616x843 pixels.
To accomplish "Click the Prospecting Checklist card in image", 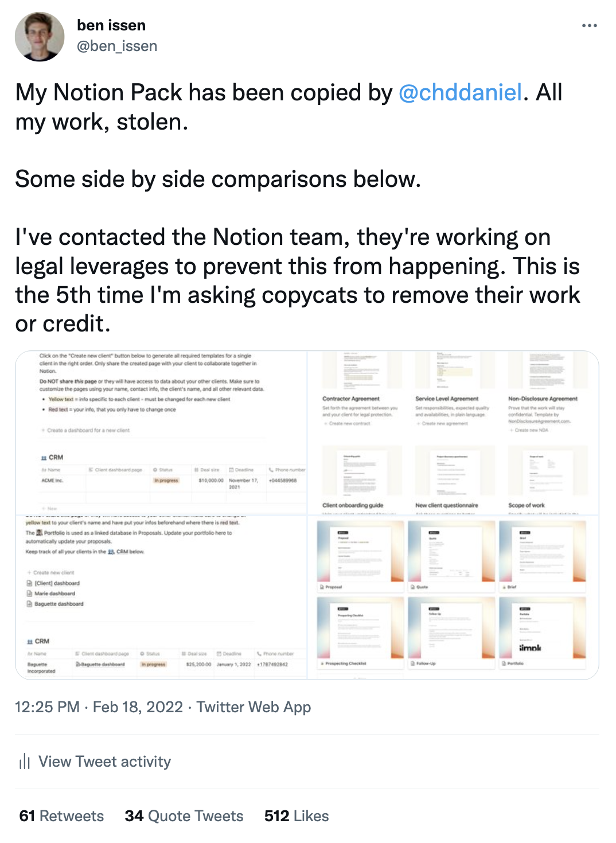I will point(361,632).
